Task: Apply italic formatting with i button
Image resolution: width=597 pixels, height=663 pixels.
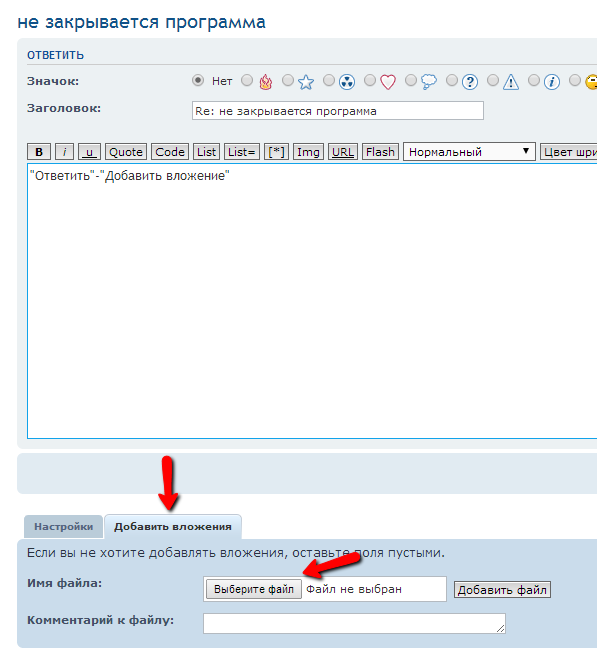Action: [64, 152]
